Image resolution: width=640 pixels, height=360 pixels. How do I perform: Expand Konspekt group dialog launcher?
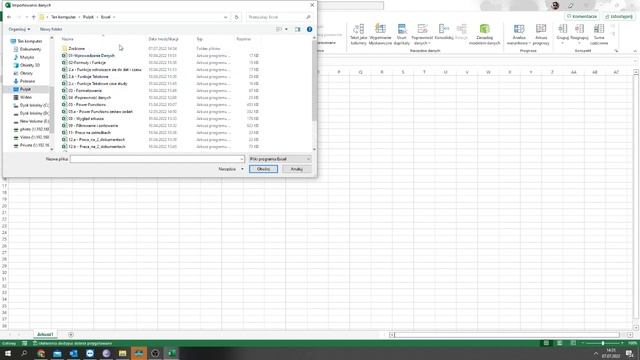pyautogui.click(x=616, y=51)
